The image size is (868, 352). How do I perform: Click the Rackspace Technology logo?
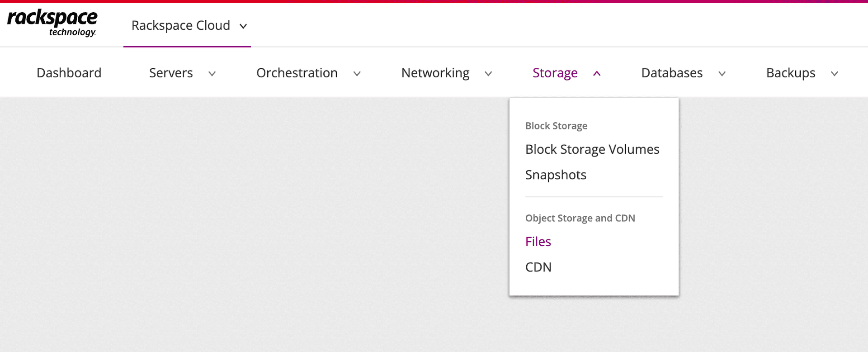[x=52, y=23]
